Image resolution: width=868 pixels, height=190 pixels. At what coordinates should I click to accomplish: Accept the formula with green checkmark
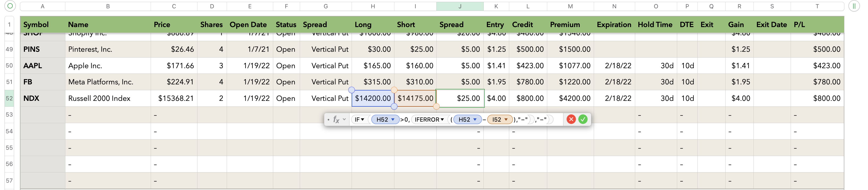(x=583, y=119)
